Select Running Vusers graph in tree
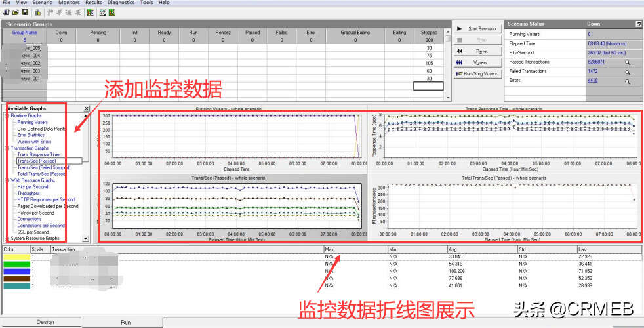This screenshot has height=328, width=644. click(x=32, y=123)
